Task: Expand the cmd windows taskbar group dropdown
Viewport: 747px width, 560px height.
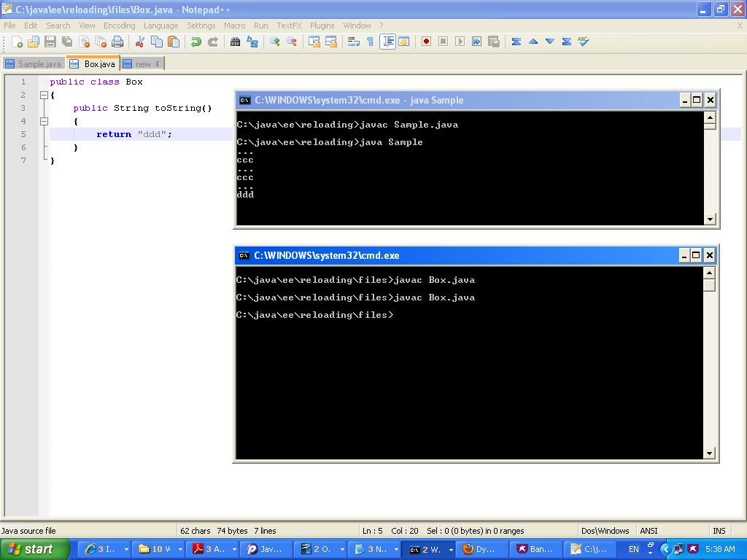Action: coord(450,550)
